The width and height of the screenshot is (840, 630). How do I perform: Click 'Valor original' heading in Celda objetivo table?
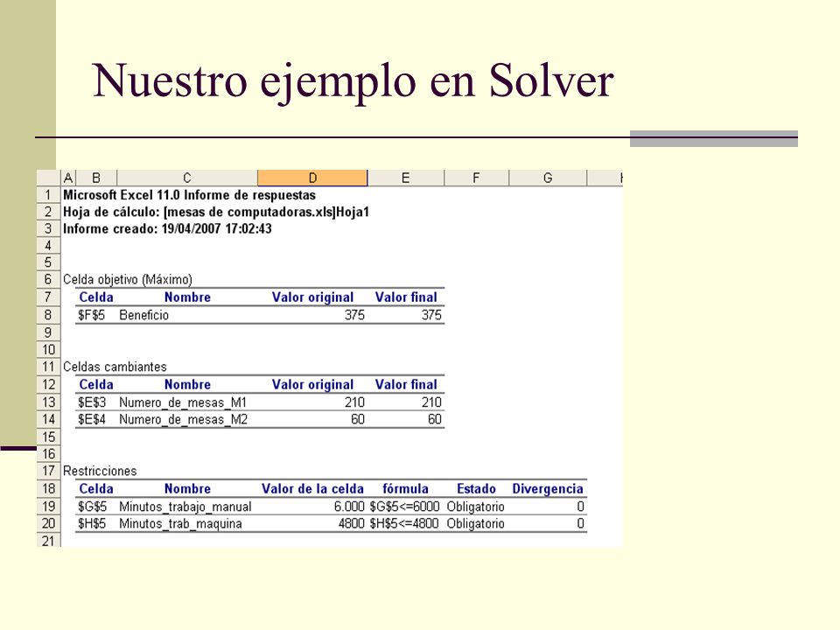point(312,297)
